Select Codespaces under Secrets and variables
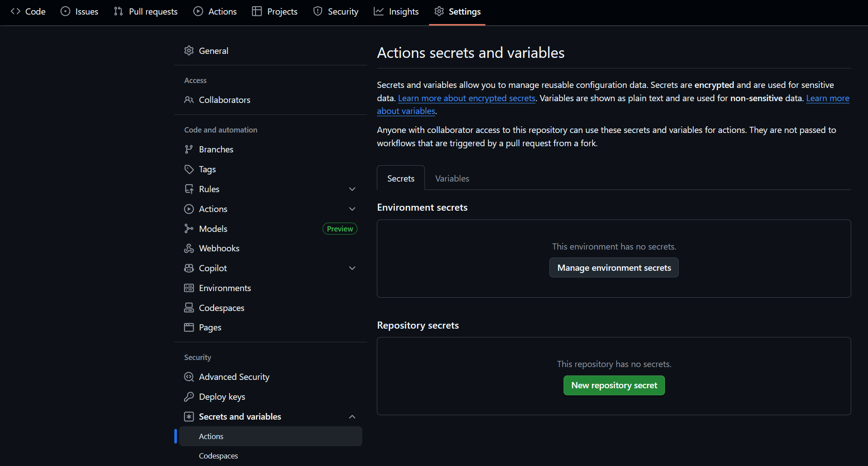 coord(218,456)
